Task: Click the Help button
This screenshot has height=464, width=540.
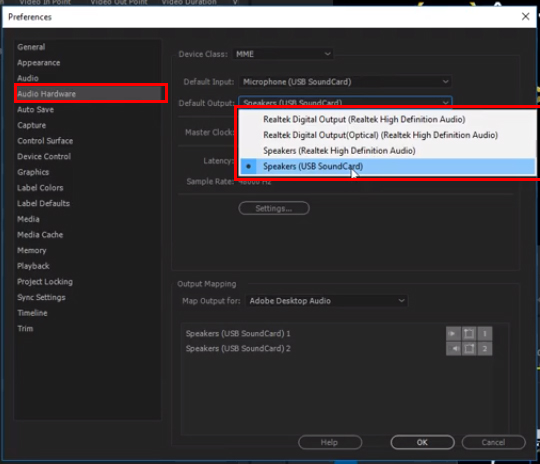Action: [x=330, y=442]
